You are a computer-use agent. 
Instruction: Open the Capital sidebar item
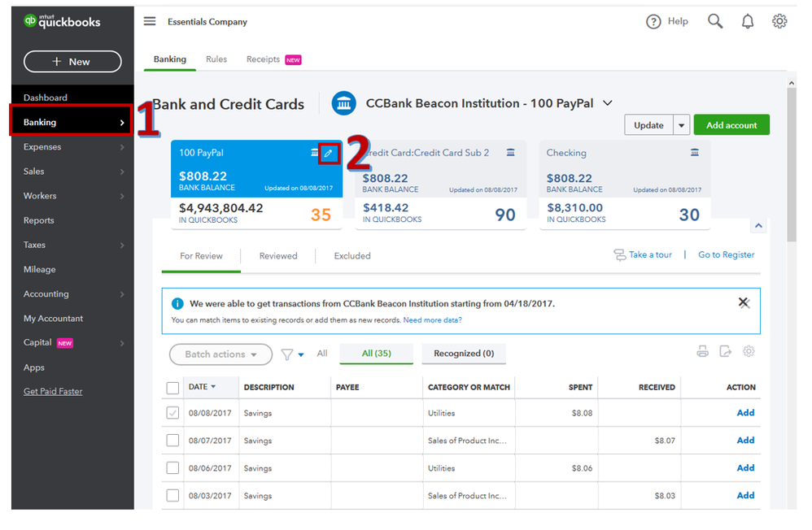[x=72, y=343]
